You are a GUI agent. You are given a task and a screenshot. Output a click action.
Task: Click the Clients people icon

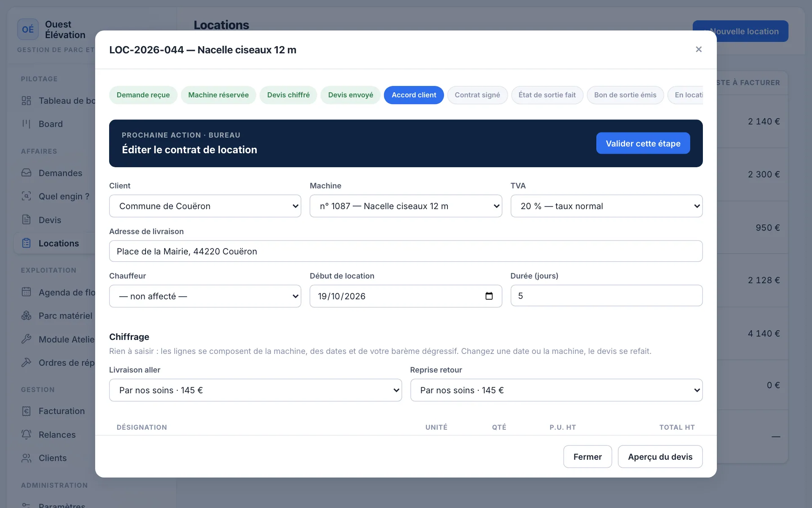(x=26, y=458)
